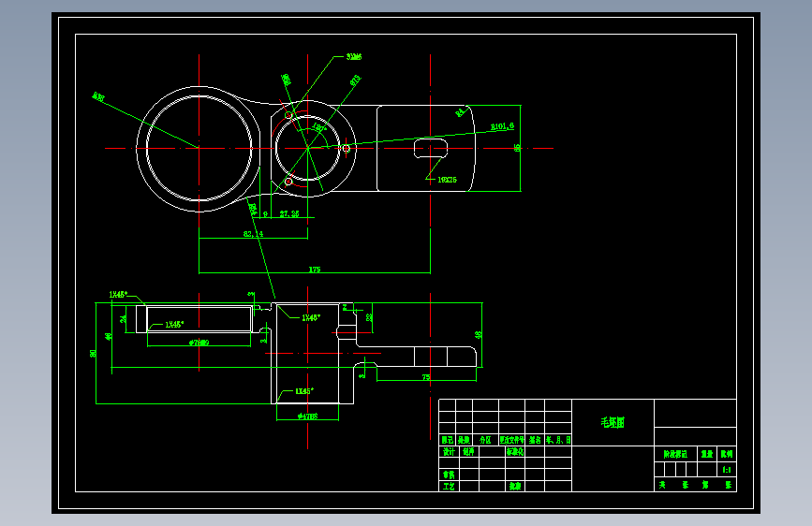Select the 1:1 scale value
Image resolution: width=812 pixels, height=526 pixels.
tap(727, 470)
